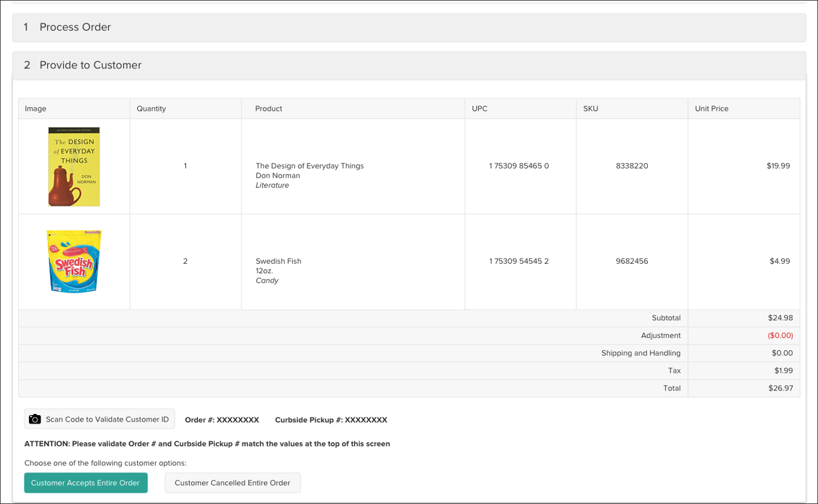Click The Design of Everyday Things product name

[309, 165]
